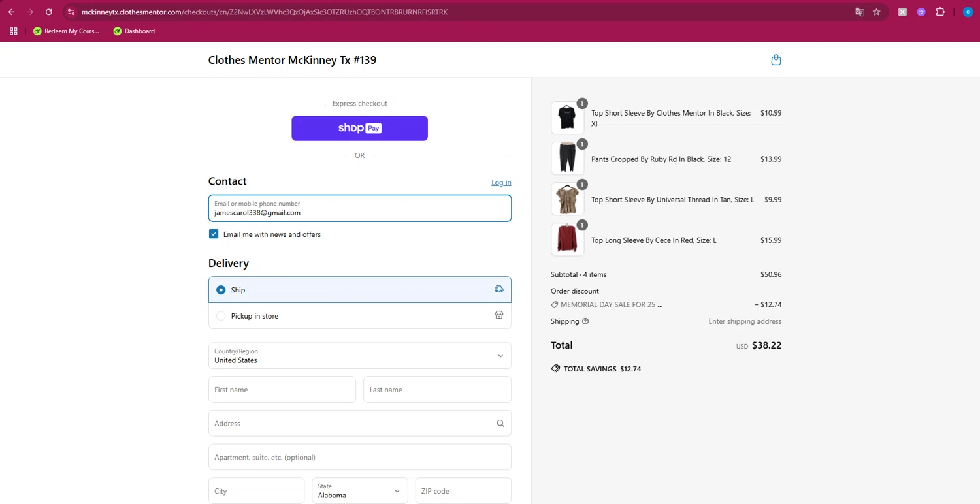Click the First name field
The image size is (980, 504).
coord(282,390)
